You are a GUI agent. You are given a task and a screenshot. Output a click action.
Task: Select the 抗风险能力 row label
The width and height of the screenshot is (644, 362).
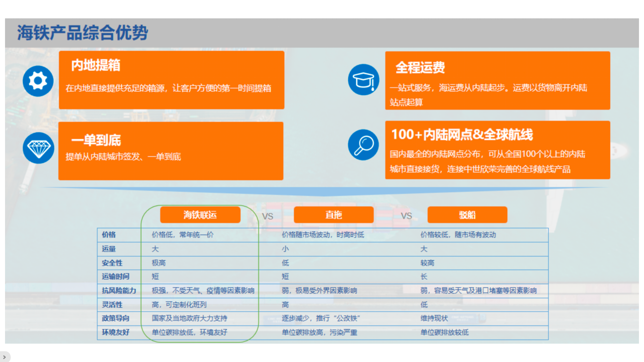coord(119,291)
